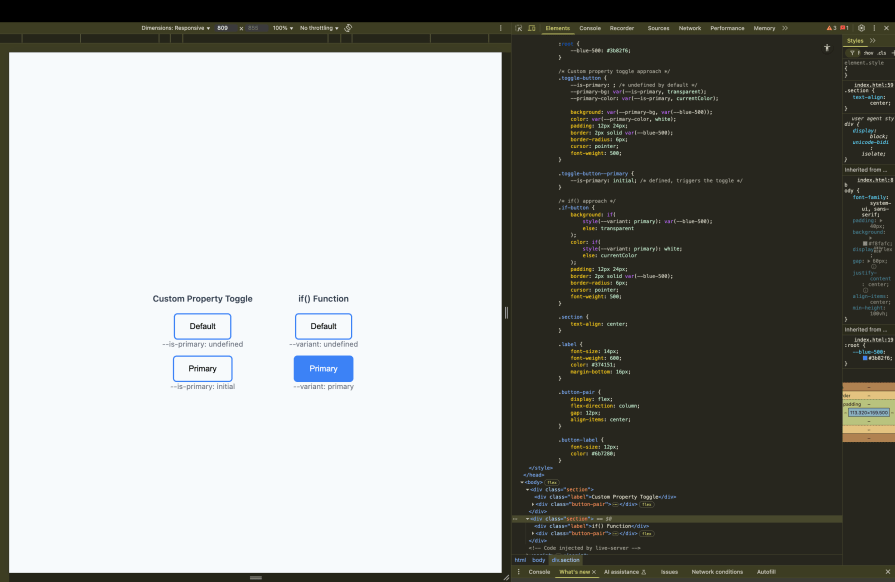This screenshot has width=895, height=582.
Task: Toggle the flex badge next to body
Action: coord(551,483)
